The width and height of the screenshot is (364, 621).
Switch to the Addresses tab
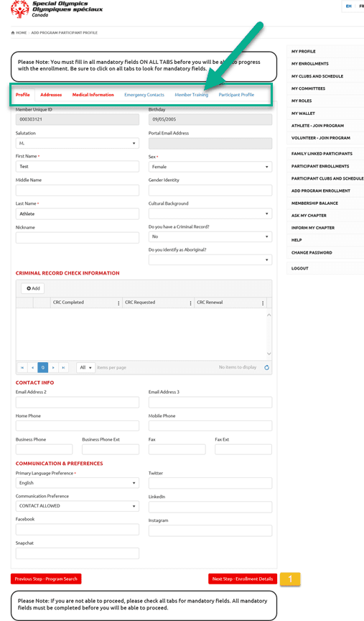point(51,95)
